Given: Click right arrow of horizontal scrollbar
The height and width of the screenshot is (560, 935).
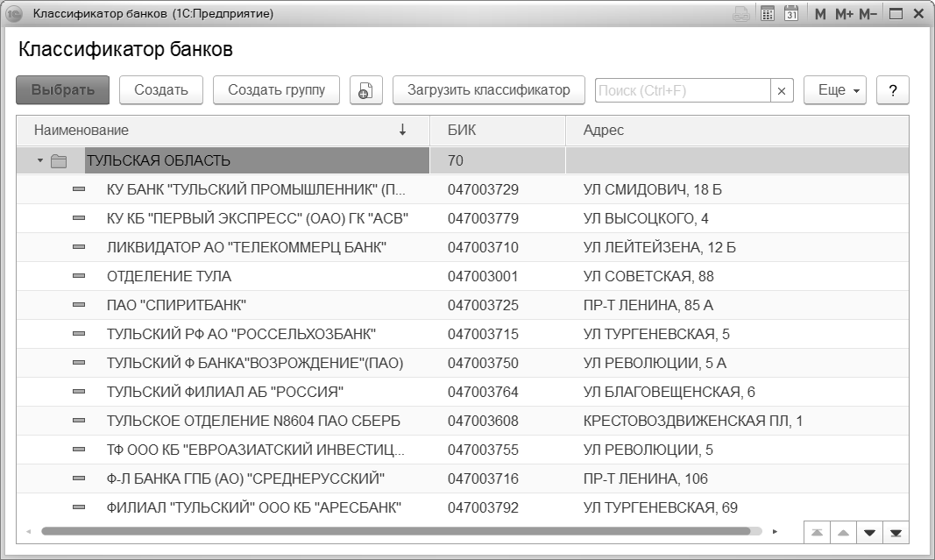Looking at the screenshot, I should [775, 531].
